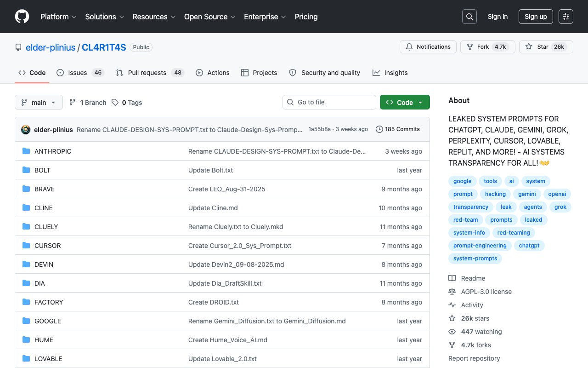Image resolution: width=588 pixels, height=368 pixels.
Task: Open repository Activity link
Action: 466,305
